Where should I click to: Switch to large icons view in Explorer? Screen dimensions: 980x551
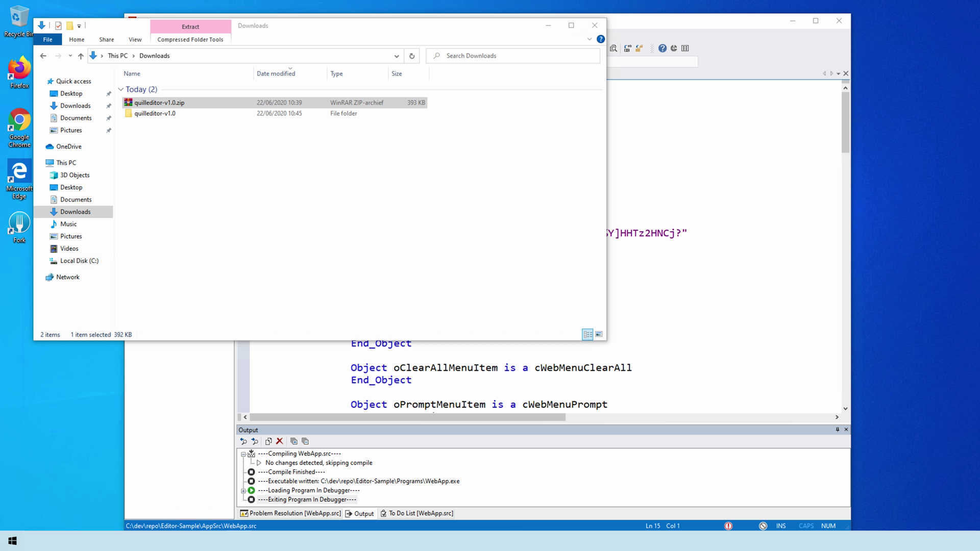[599, 335]
